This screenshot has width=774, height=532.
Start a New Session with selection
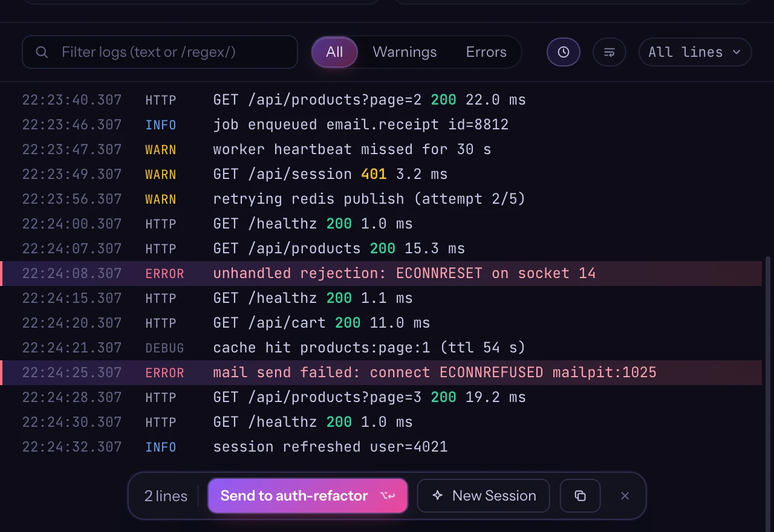483,496
